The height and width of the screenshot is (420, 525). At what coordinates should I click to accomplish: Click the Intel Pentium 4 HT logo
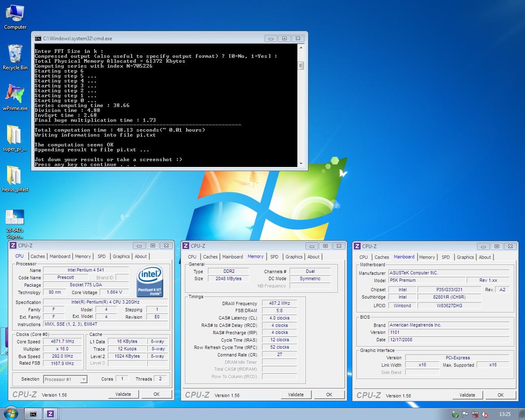coord(150,281)
